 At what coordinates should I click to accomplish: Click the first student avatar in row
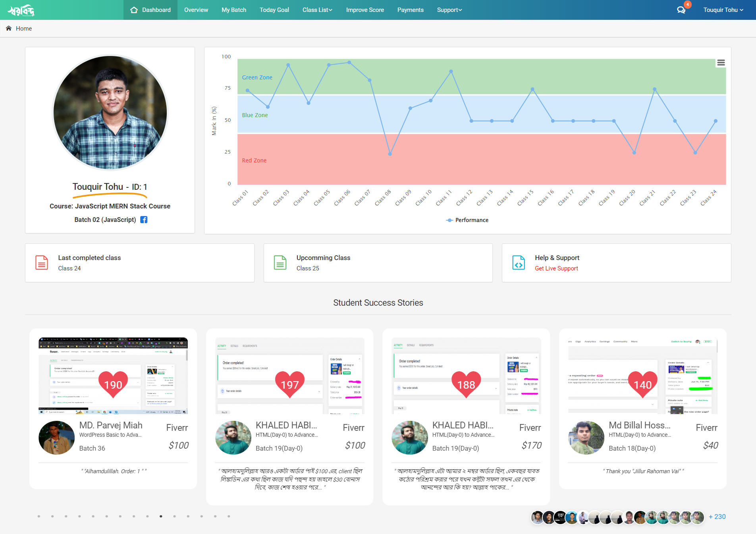(537, 517)
